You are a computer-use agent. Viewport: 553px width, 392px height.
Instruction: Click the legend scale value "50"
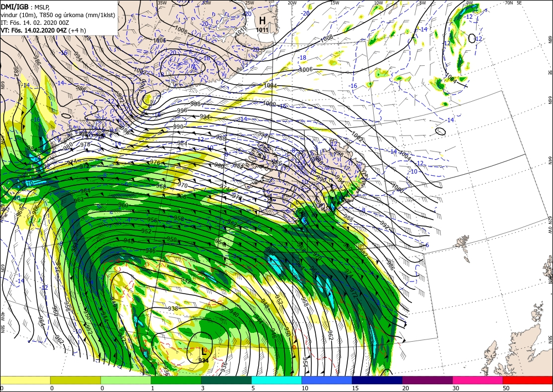pyautogui.click(x=506, y=388)
